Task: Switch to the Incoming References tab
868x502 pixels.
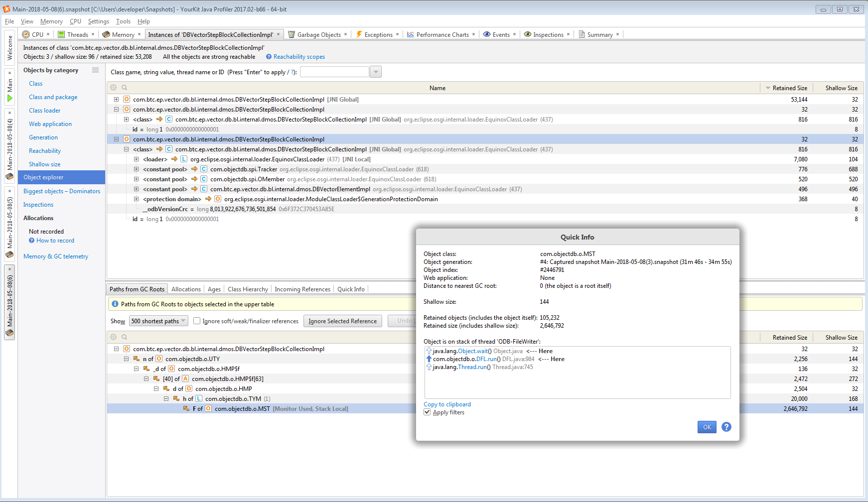Action: point(302,289)
